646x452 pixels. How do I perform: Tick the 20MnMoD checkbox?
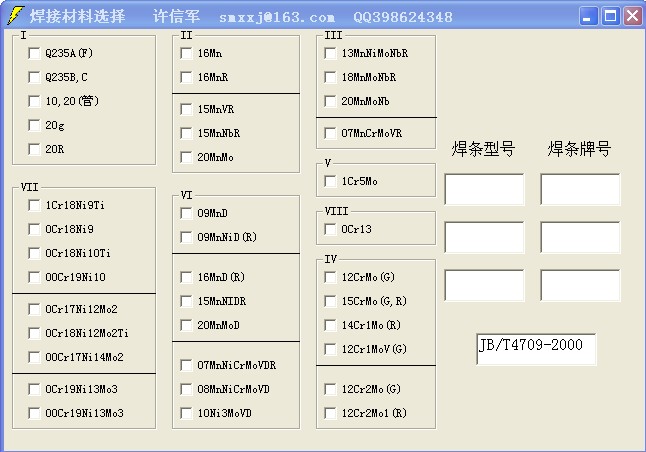(186, 325)
